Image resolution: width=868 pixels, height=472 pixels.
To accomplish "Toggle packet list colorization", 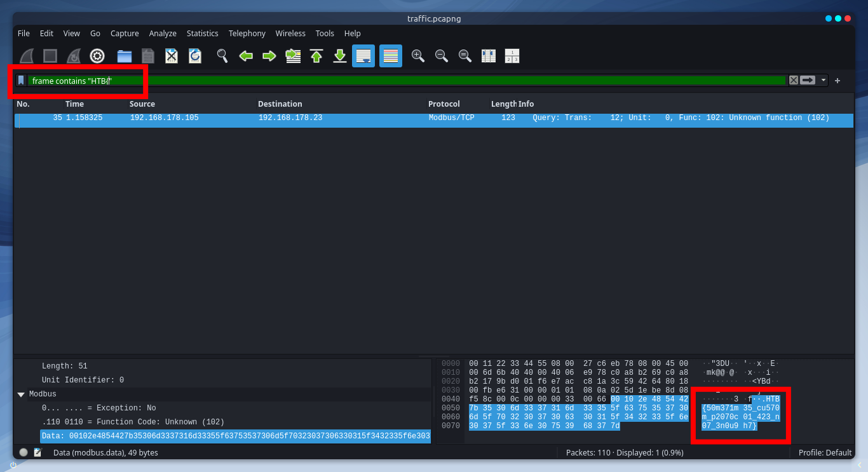I will click(390, 56).
